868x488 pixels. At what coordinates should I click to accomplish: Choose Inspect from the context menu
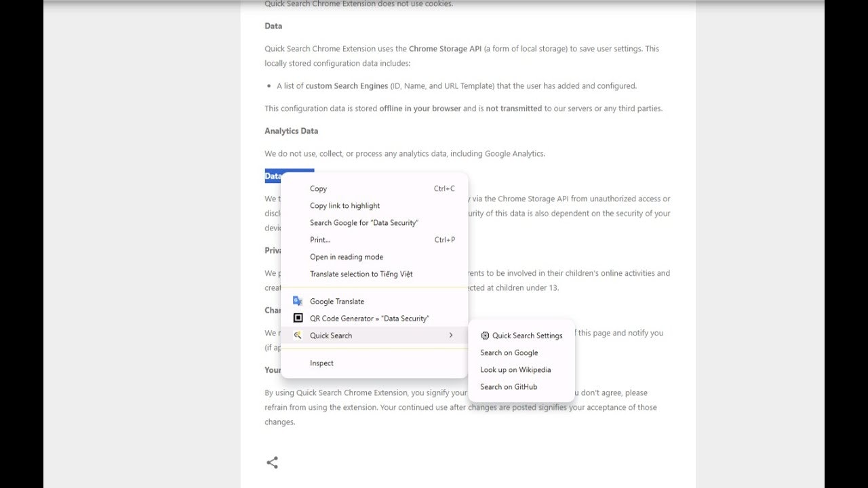pyautogui.click(x=374, y=363)
